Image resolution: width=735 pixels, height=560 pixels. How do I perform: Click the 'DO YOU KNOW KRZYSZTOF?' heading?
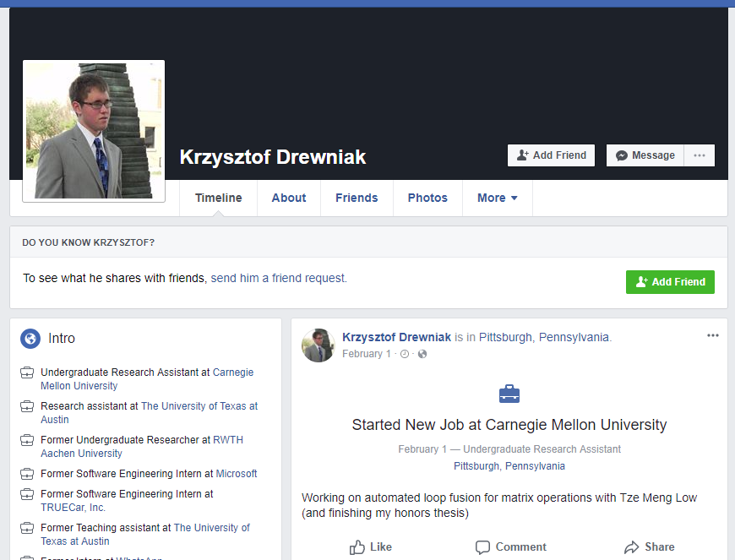pyautogui.click(x=88, y=242)
